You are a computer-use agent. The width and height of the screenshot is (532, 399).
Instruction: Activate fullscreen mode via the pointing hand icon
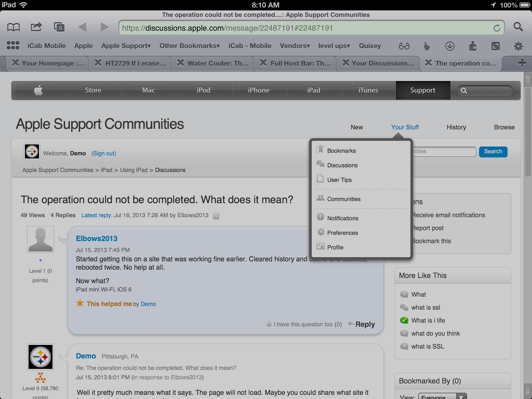pos(427,46)
